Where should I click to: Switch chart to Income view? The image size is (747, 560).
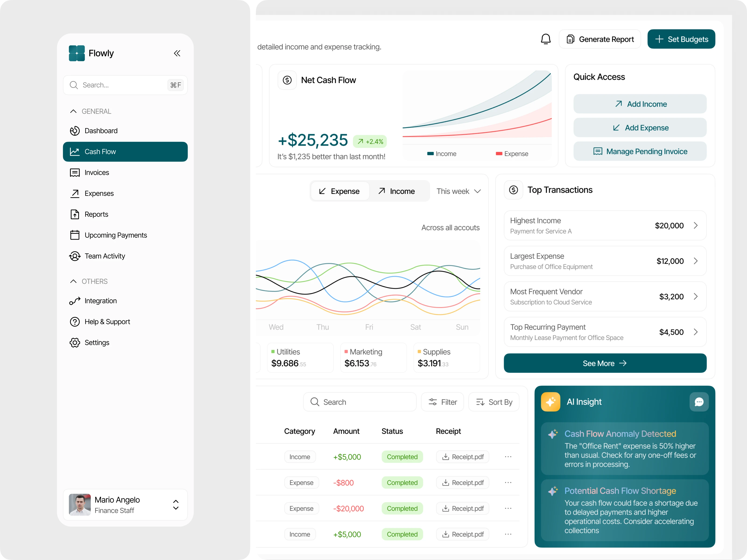click(x=396, y=191)
